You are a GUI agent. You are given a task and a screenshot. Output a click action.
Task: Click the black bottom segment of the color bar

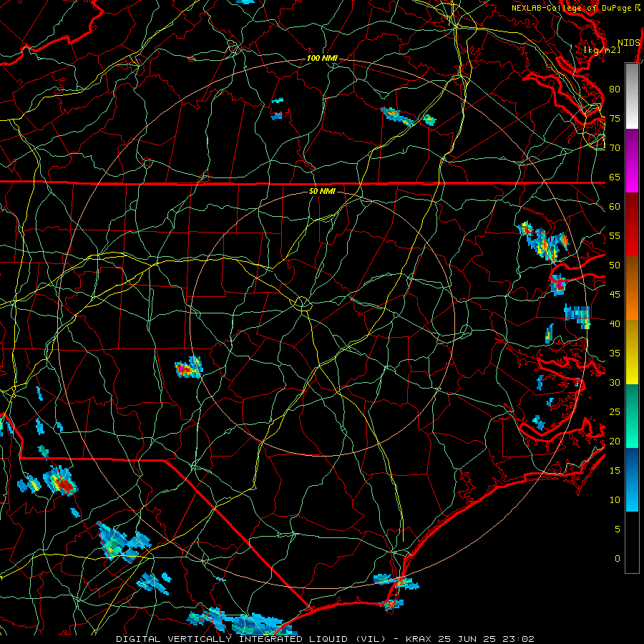632,542
